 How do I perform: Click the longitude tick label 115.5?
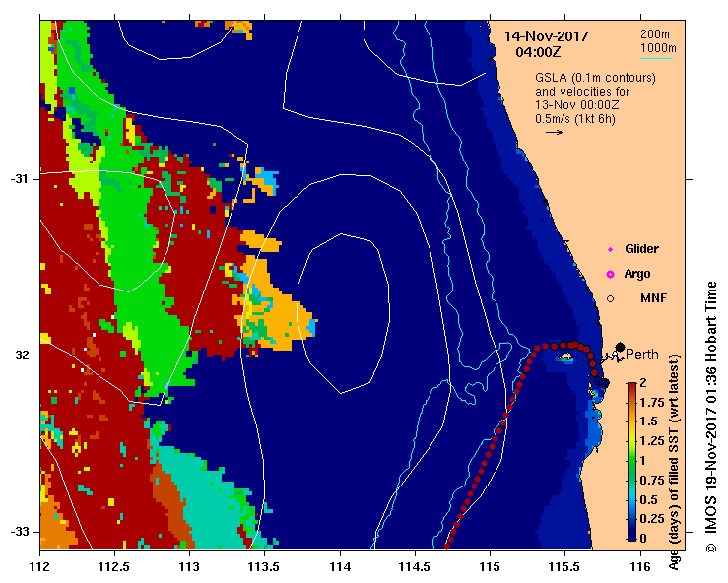pos(565,567)
